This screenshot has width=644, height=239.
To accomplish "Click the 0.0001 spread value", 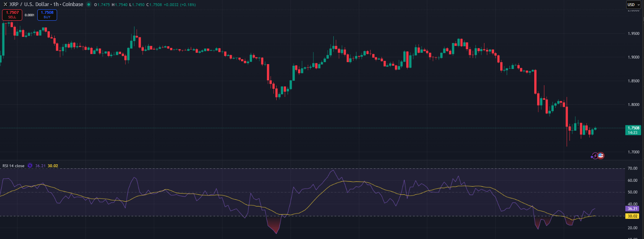I will (x=30, y=15).
